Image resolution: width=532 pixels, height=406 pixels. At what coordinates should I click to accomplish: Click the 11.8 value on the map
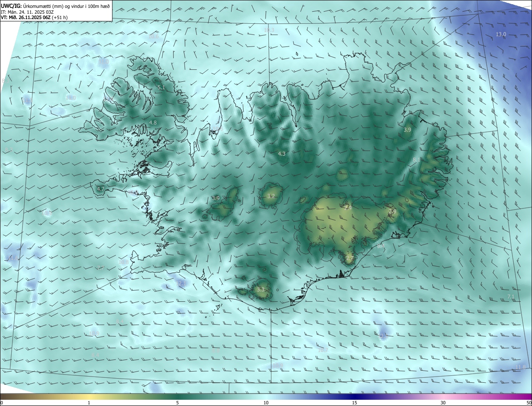(x=520, y=367)
